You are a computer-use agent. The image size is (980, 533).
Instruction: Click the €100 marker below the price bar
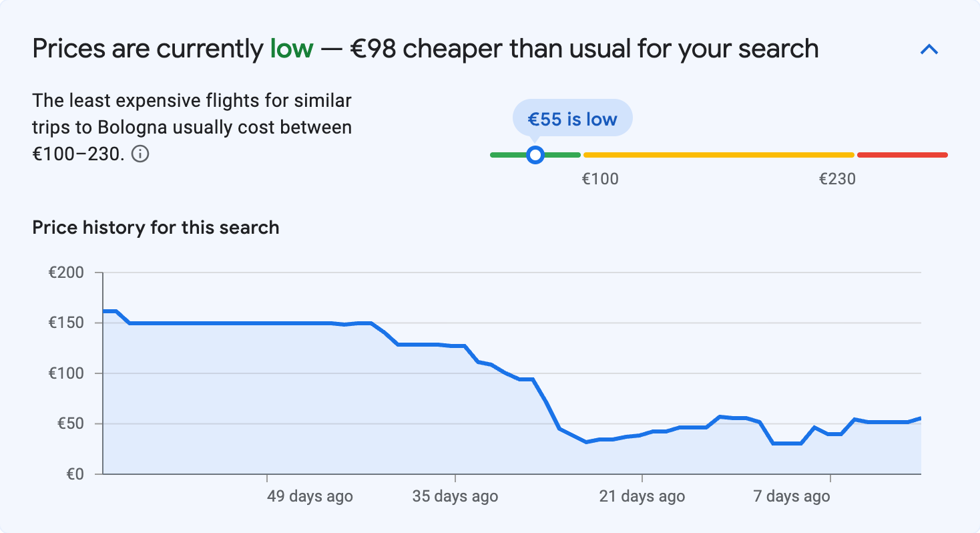[600, 178]
